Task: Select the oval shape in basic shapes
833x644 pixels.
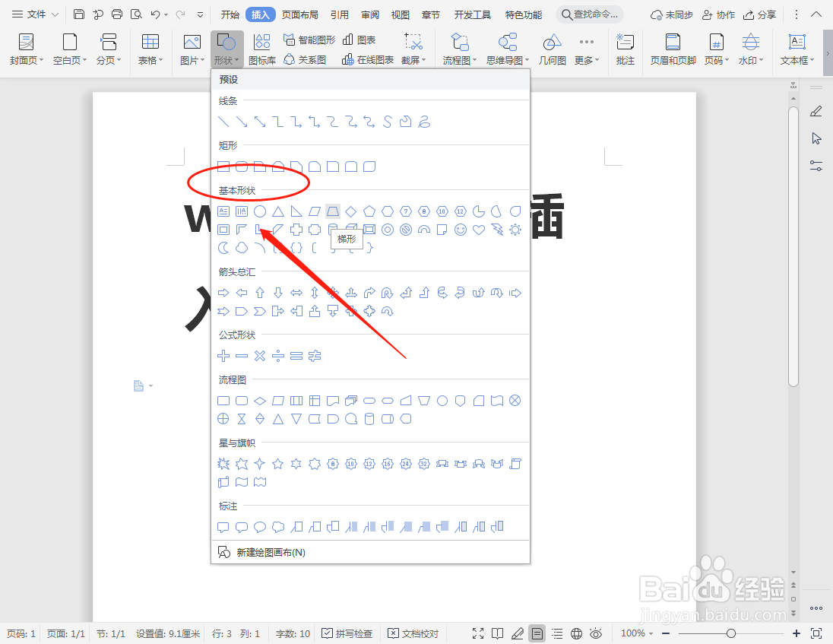Action: 260,211
